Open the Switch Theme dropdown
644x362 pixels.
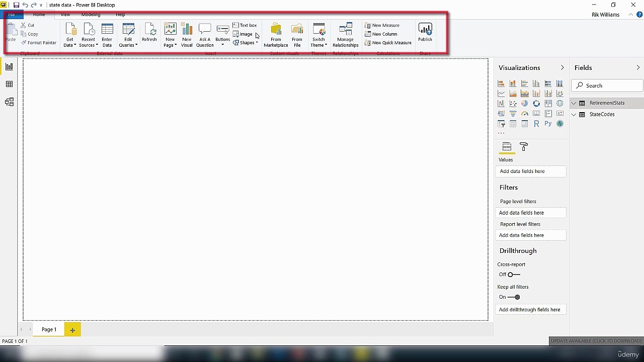click(319, 35)
